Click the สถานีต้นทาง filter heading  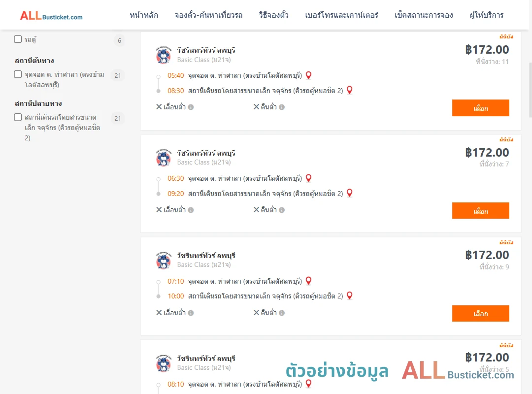pyautogui.click(x=34, y=61)
